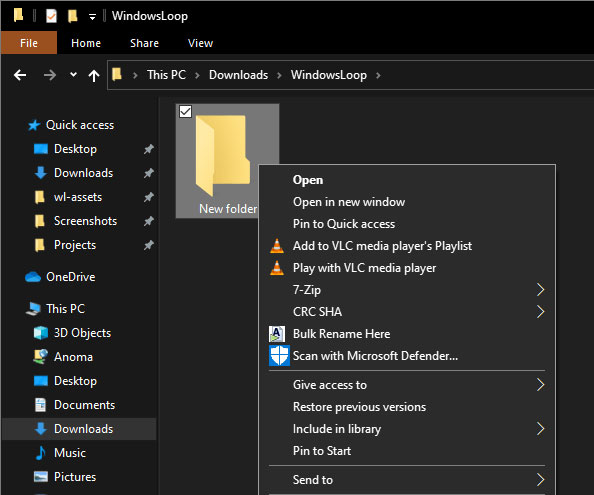Image resolution: width=594 pixels, height=495 pixels.
Task: Click Play with VLC media player
Action: [x=407, y=268]
